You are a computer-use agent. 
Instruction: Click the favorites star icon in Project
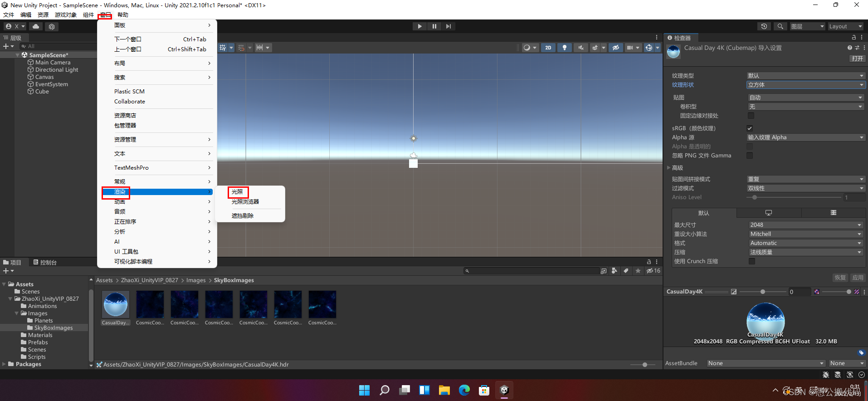(638, 271)
